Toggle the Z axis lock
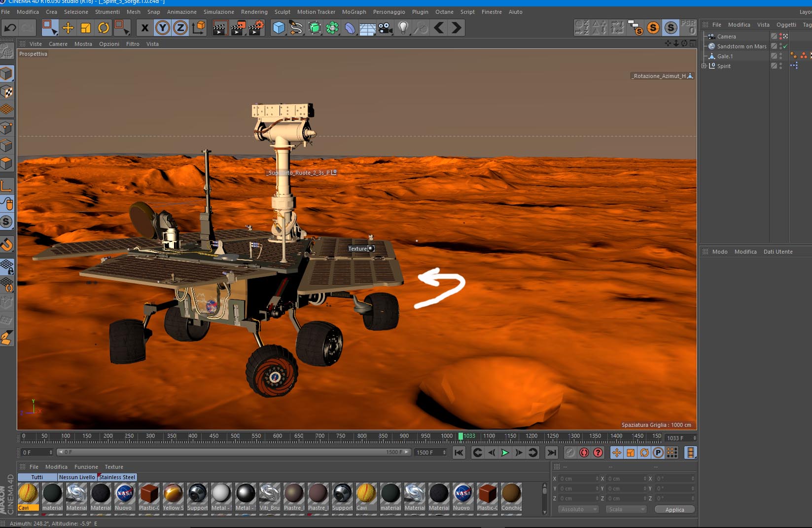Viewport: 812px width, 528px height. [x=180, y=28]
